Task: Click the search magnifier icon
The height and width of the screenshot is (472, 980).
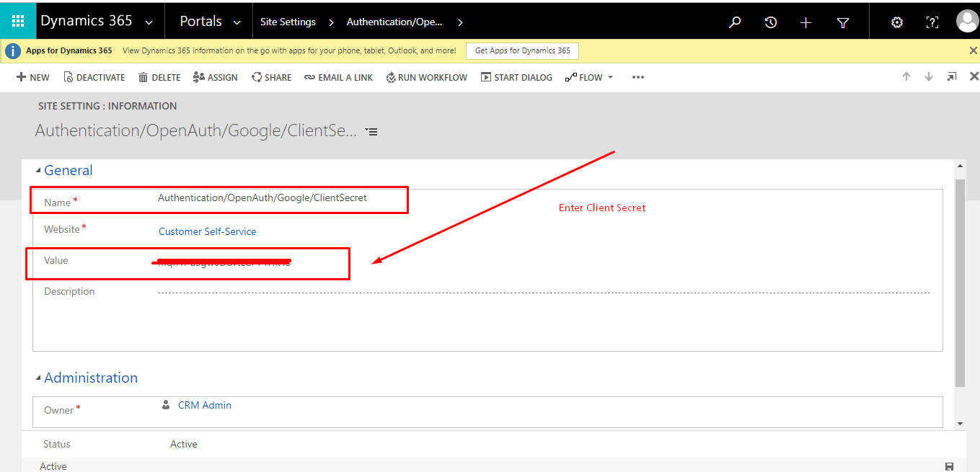Action: click(x=734, y=22)
